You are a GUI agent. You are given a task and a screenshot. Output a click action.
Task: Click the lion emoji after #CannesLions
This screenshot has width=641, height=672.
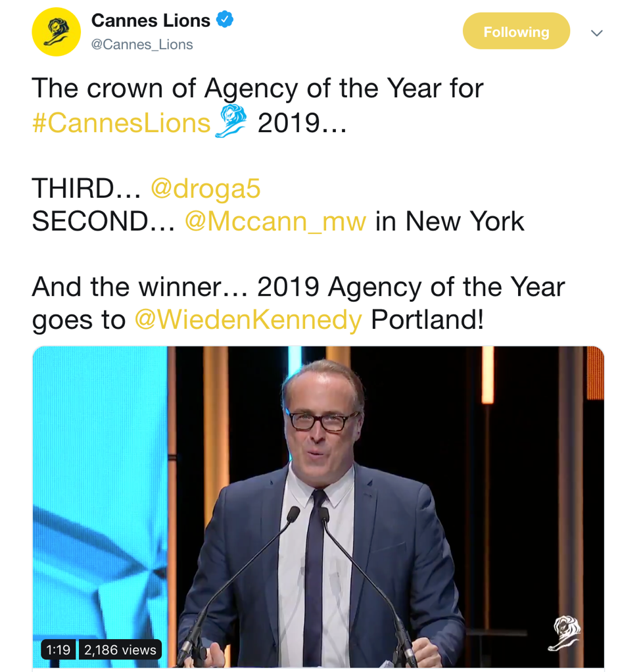coord(231,122)
